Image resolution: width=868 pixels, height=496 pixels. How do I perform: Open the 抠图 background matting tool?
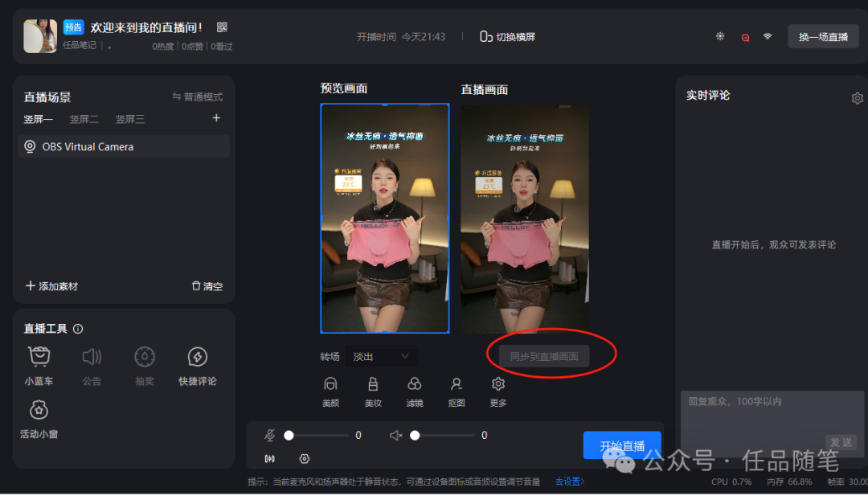click(457, 391)
